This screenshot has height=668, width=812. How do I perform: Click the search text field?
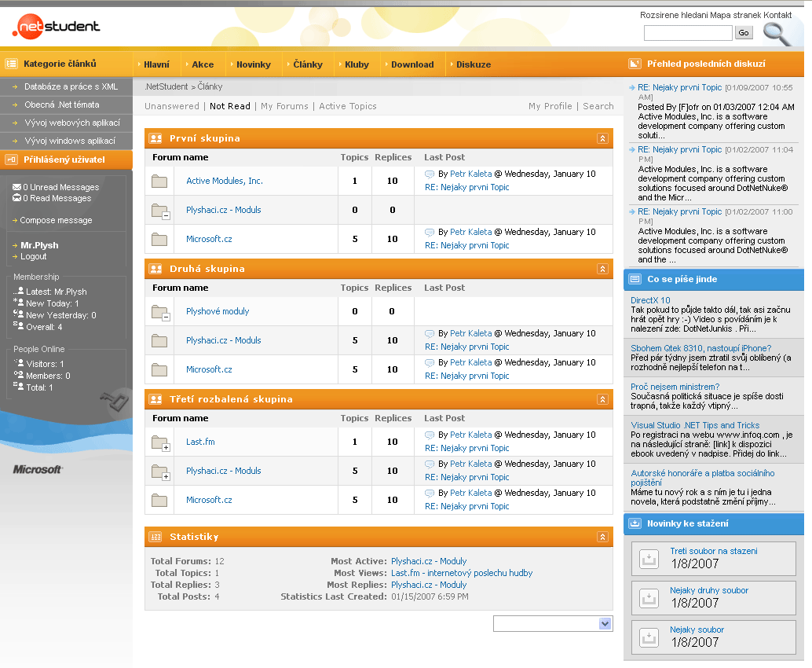688,33
